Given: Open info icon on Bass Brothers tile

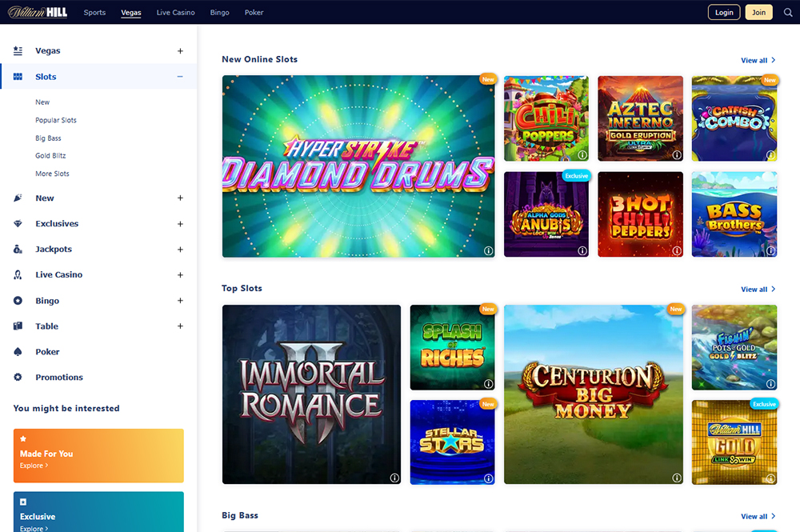Looking at the screenshot, I should (770, 250).
